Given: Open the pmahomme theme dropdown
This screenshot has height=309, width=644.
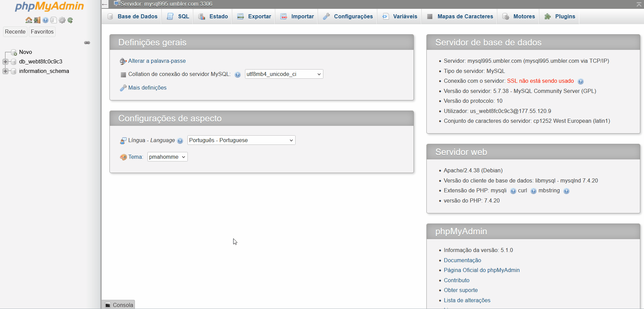Looking at the screenshot, I should [x=167, y=157].
